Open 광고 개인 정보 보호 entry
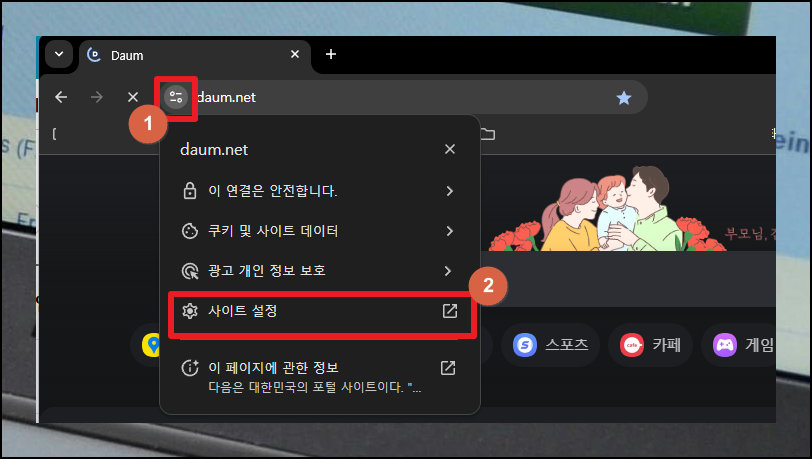 click(318, 270)
